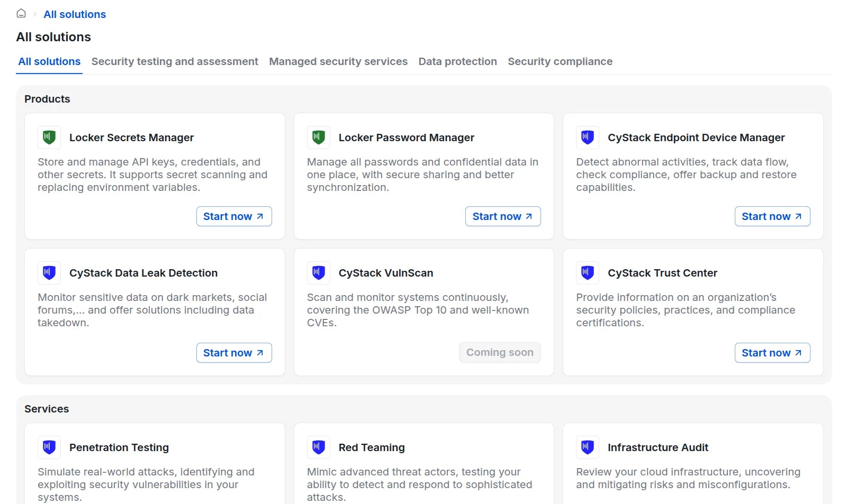Click the CyStack Endpoint Device Manager icon
The image size is (847, 504).
click(588, 138)
